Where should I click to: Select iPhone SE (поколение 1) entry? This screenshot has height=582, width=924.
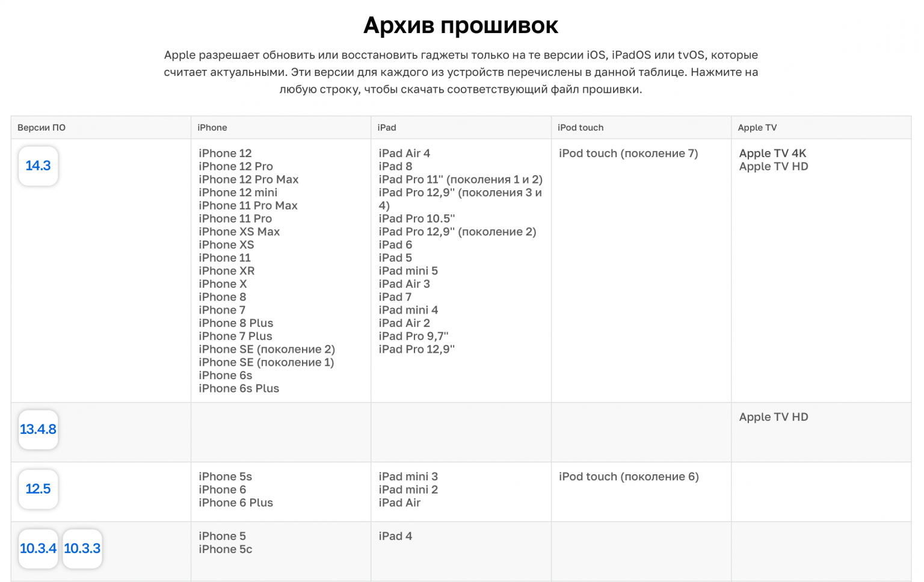pyautogui.click(x=266, y=362)
